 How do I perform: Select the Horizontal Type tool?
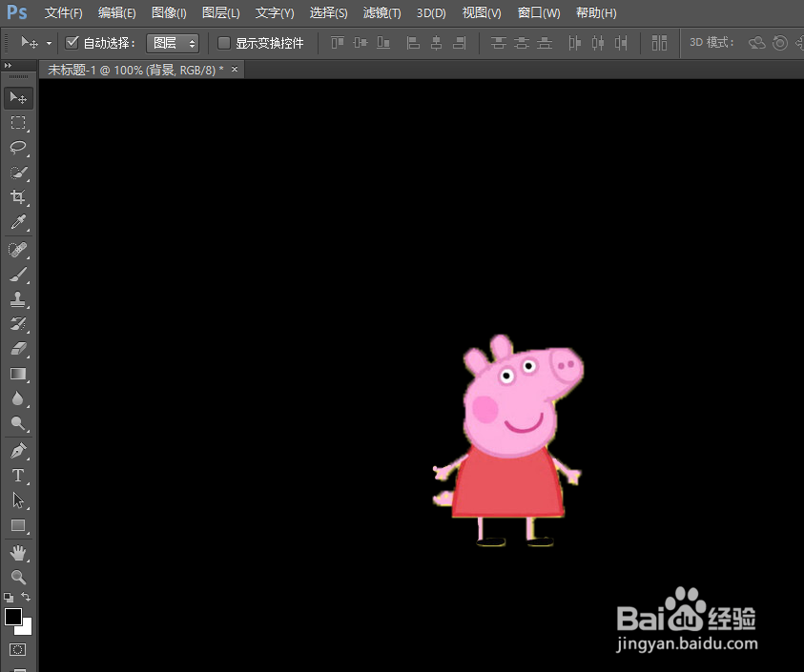coord(18,476)
